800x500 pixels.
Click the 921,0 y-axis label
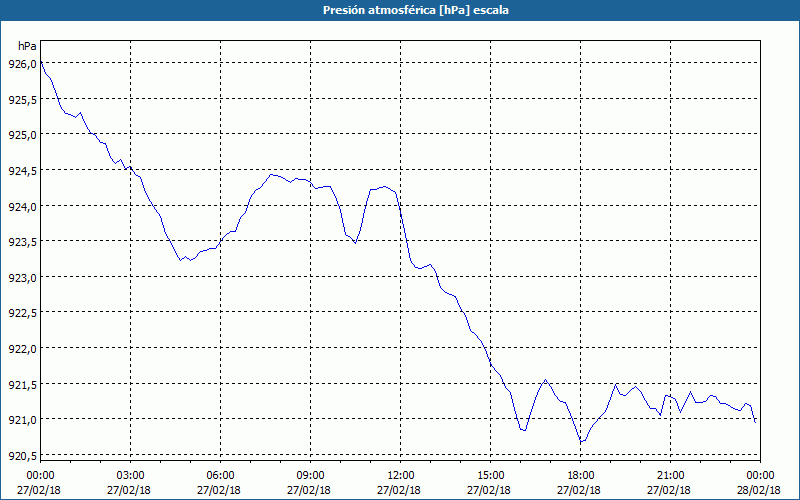(x=22, y=420)
